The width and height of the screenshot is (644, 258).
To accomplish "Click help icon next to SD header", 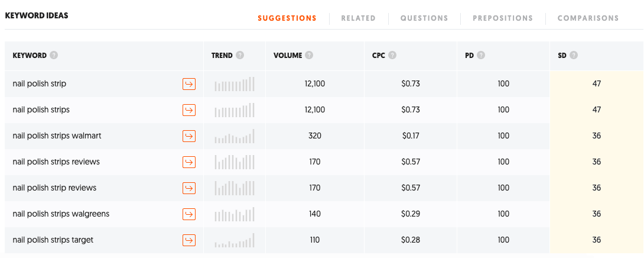I will point(574,55).
